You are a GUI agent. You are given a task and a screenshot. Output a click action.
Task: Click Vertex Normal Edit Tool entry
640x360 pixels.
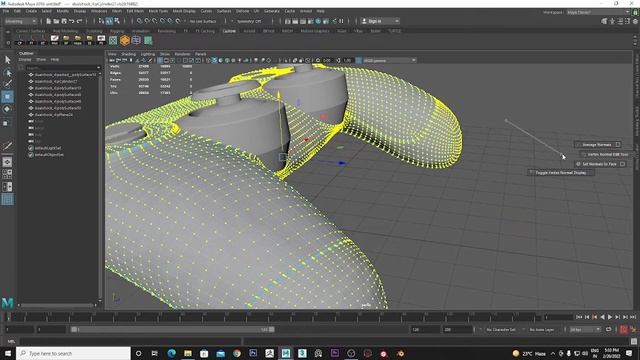[x=607, y=154]
